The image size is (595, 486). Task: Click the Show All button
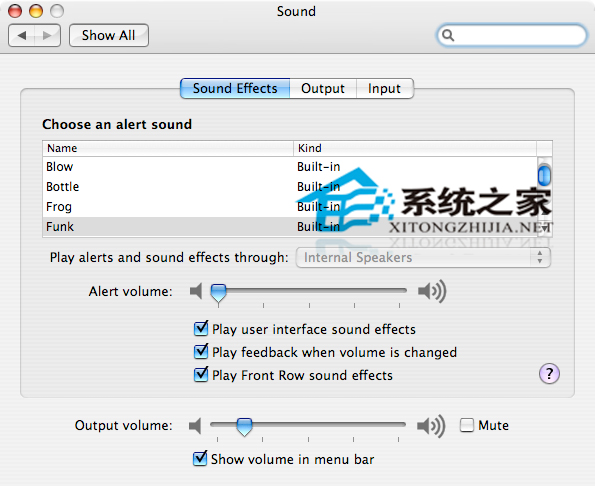pos(109,35)
